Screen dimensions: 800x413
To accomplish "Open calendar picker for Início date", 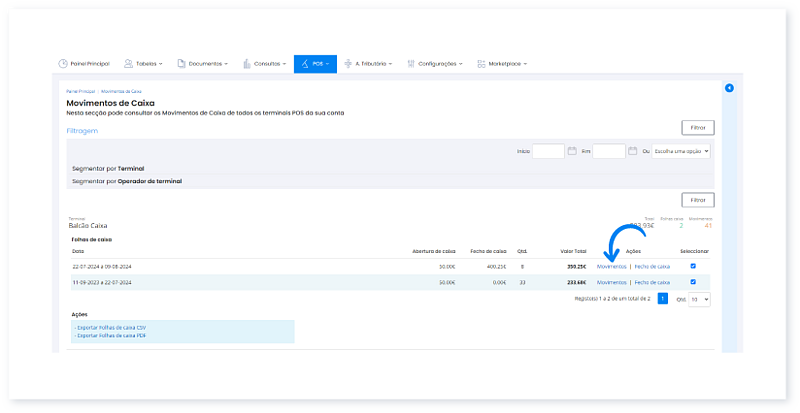I will point(572,151).
